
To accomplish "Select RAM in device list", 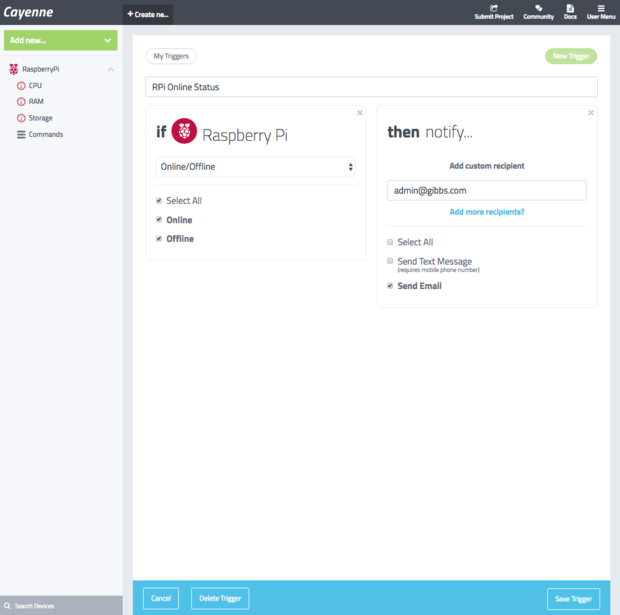I will click(36, 102).
